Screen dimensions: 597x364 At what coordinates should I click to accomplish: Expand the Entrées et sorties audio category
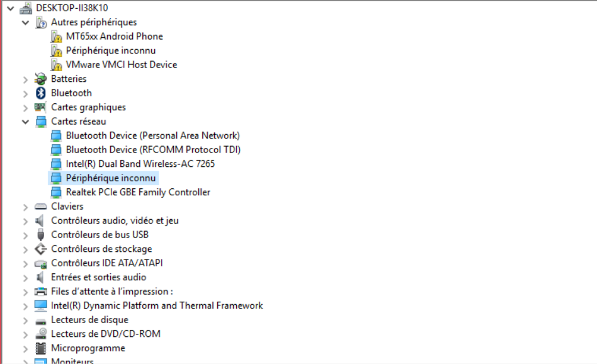[x=25, y=278]
